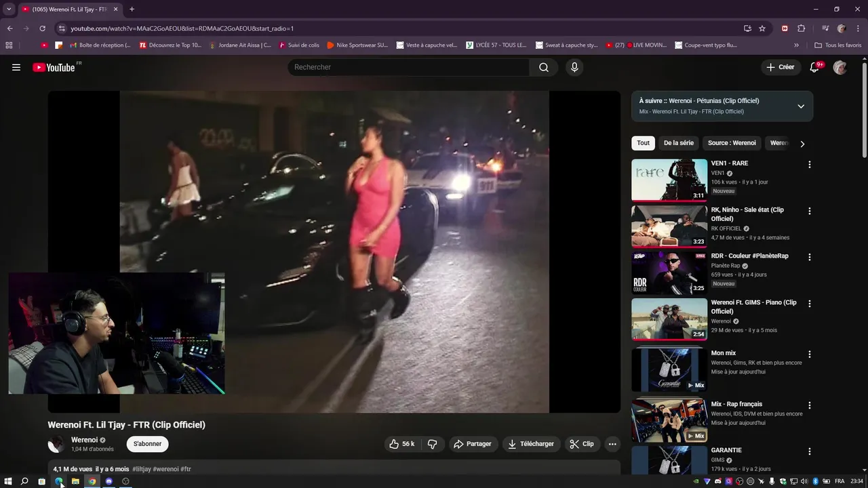The height and width of the screenshot is (488, 868).
Task: Start voice search with the microphone
Action: tap(574, 67)
